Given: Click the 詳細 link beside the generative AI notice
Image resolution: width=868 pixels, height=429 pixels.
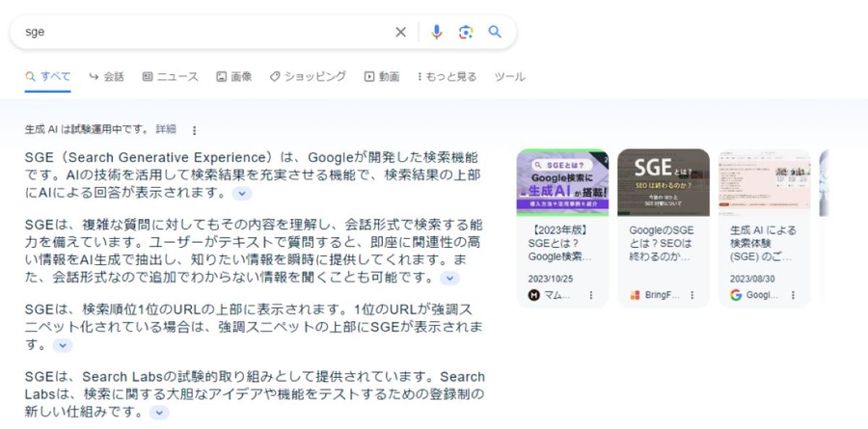Looking at the screenshot, I should 166,129.
